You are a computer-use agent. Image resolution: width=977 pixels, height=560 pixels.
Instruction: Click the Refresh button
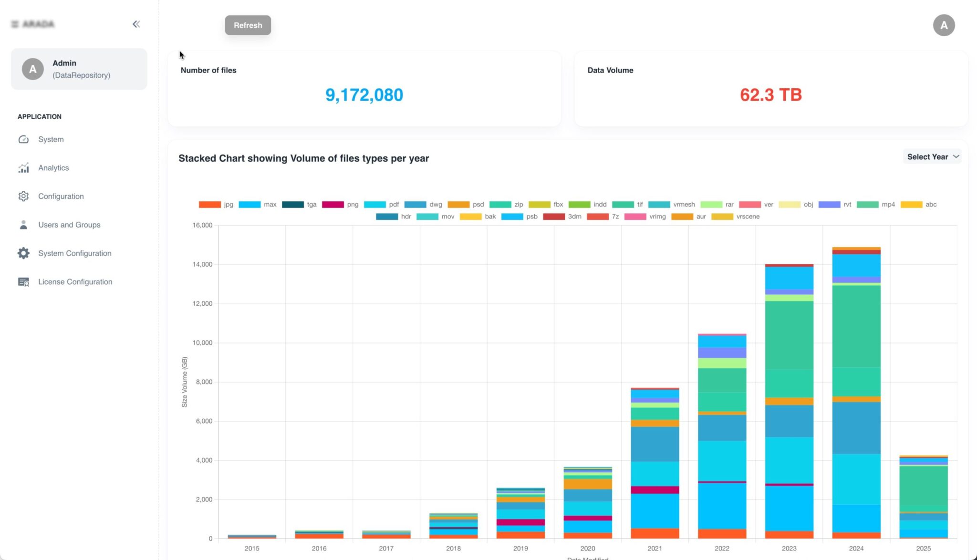[248, 25]
